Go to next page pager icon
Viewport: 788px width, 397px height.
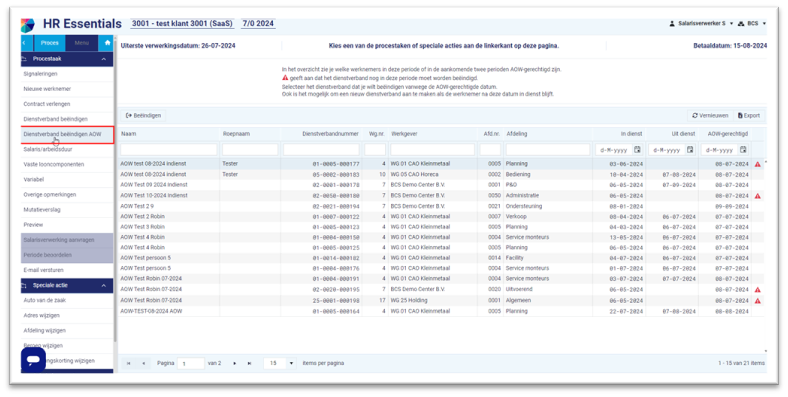pos(234,363)
